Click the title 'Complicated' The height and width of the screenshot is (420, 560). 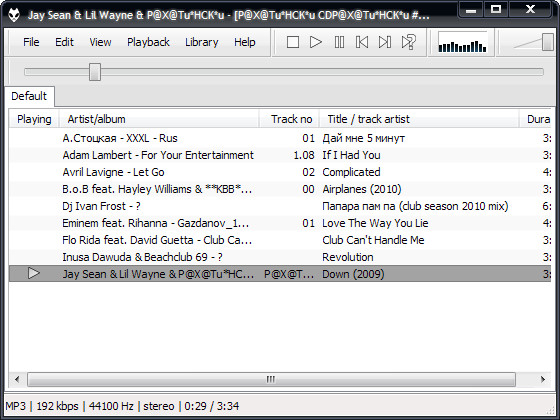(x=351, y=172)
